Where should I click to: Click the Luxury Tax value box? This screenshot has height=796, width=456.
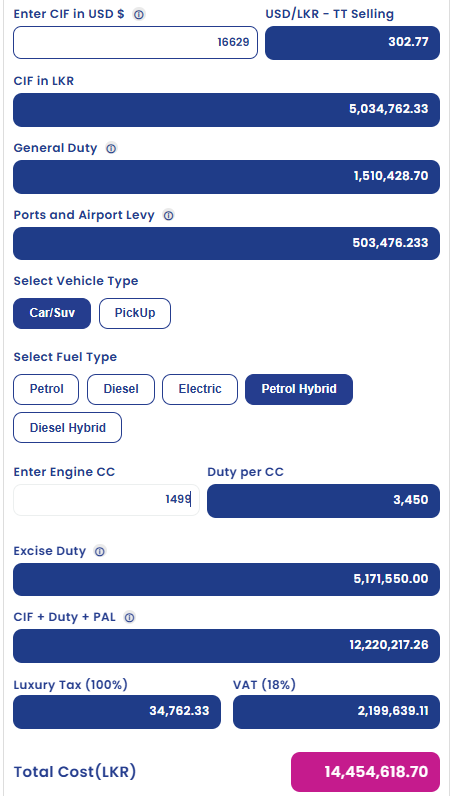click(117, 712)
